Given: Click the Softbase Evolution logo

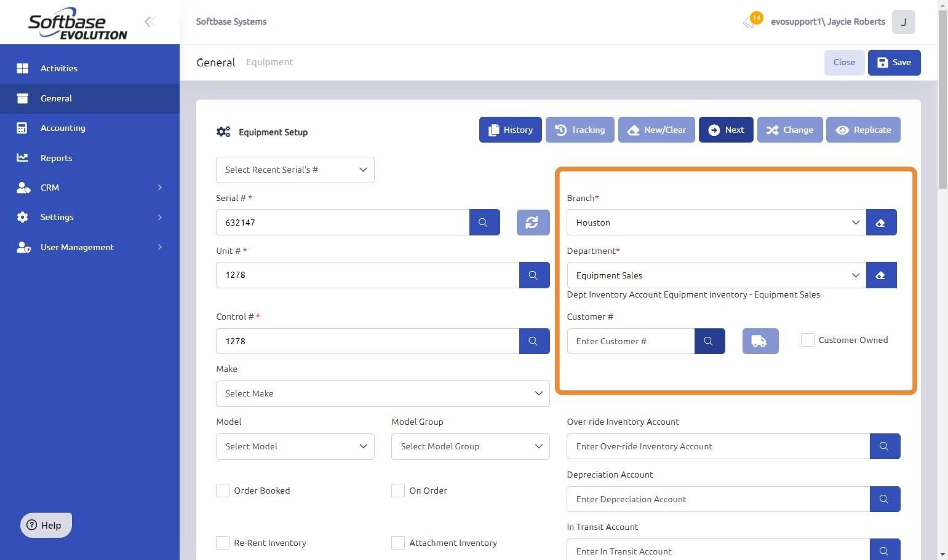Looking at the screenshot, I should (x=78, y=23).
